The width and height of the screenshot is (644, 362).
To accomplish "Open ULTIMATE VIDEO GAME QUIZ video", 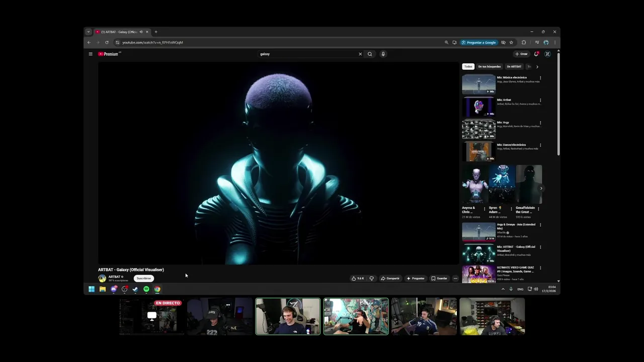I will (478, 275).
